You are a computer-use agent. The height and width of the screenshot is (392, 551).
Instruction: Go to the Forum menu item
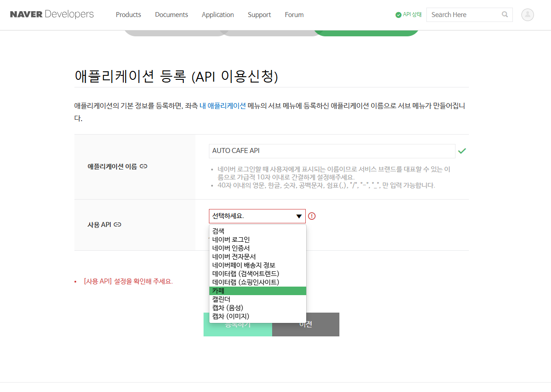click(x=294, y=15)
